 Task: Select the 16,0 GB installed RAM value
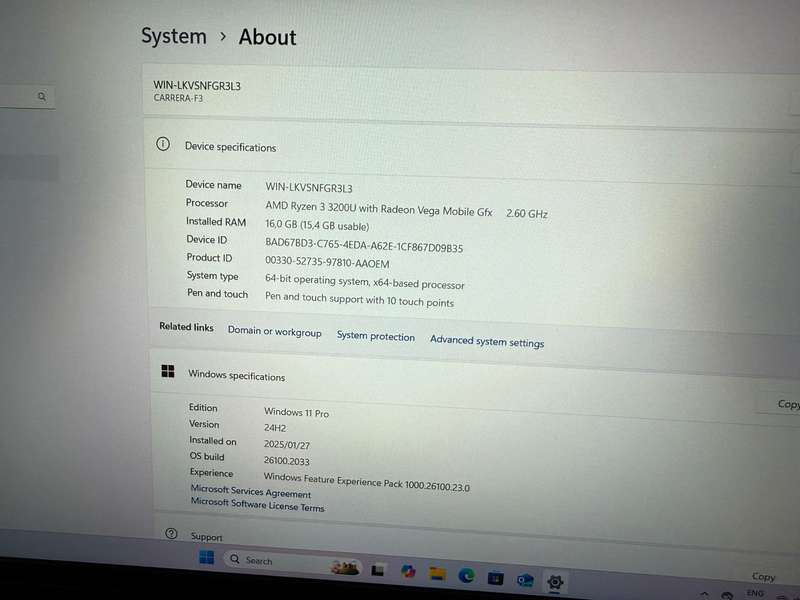point(317,225)
